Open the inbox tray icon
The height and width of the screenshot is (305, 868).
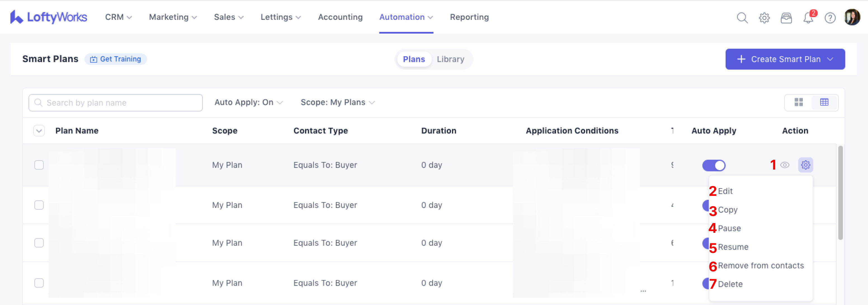786,18
